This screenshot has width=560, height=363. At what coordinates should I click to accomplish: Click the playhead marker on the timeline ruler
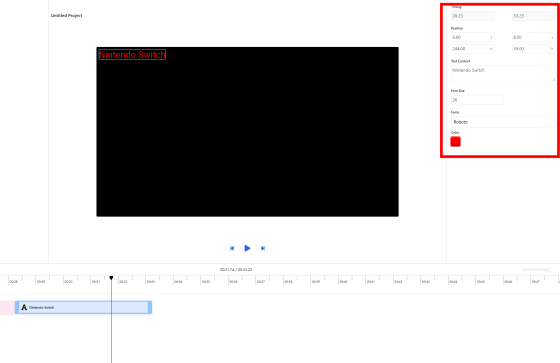[x=111, y=278]
